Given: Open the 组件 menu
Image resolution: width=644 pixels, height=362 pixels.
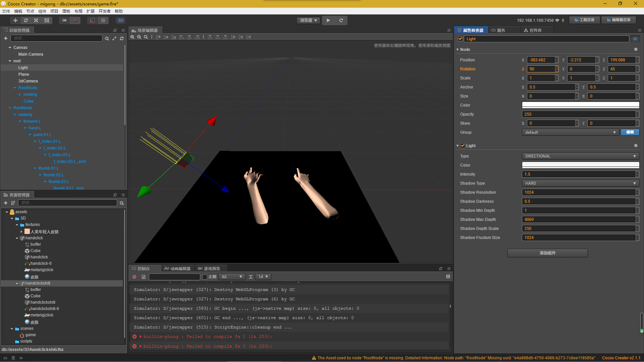Looking at the screenshot, I should 42,11.
